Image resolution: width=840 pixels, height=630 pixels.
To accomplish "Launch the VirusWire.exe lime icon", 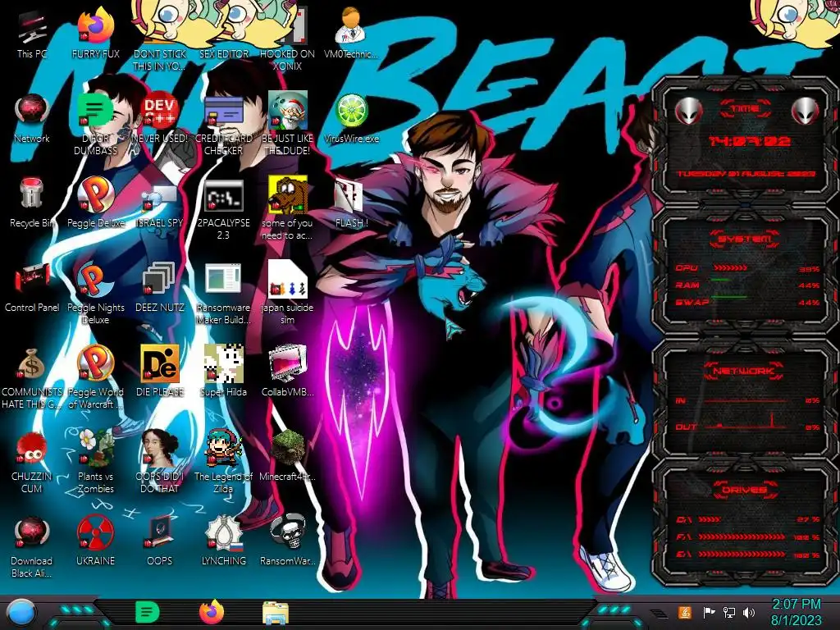I will (x=351, y=119).
